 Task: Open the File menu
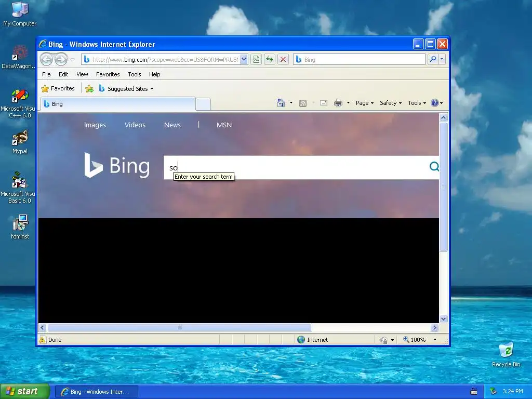click(x=46, y=74)
